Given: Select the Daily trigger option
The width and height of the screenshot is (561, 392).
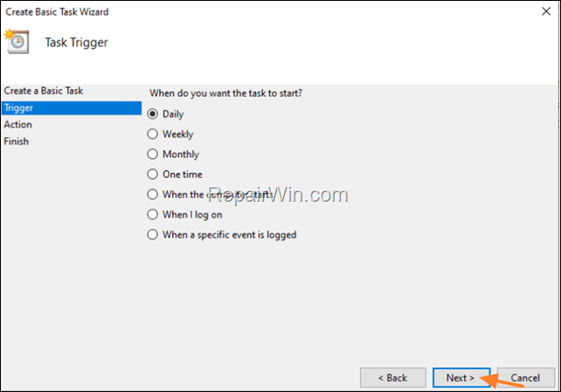Looking at the screenshot, I should (153, 113).
